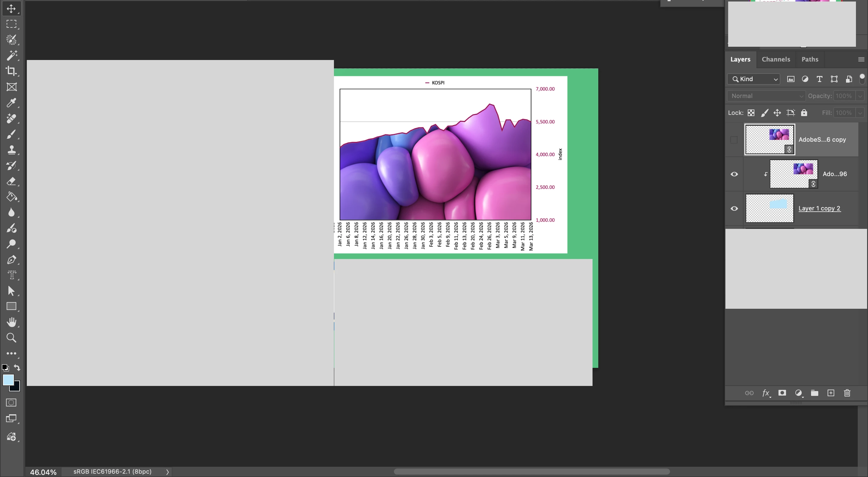Switch to the Channels tab
The height and width of the screenshot is (477, 868).
776,59
